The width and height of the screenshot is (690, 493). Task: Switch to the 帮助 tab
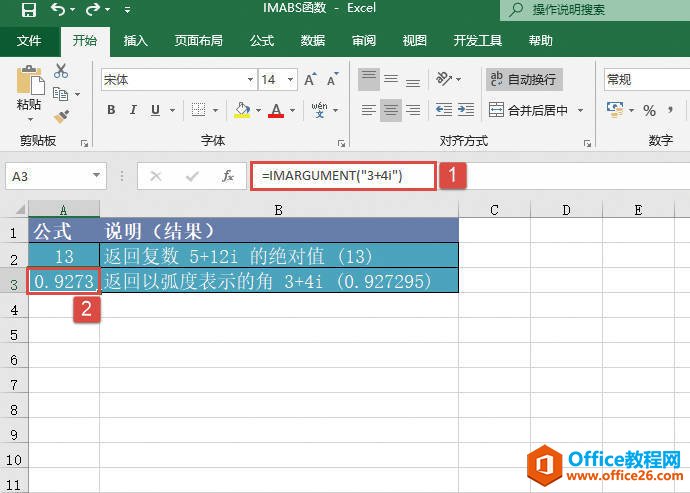pyautogui.click(x=540, y=41)
